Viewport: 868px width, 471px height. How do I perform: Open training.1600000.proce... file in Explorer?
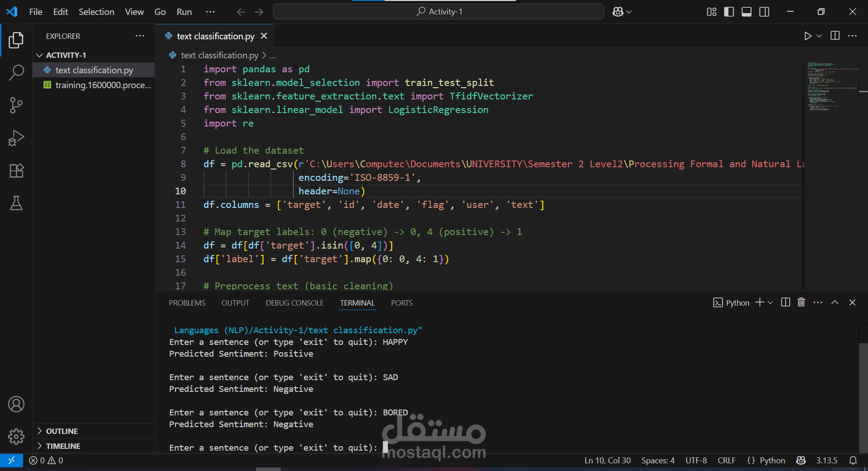pyautogui.click(x=94, y=85)
